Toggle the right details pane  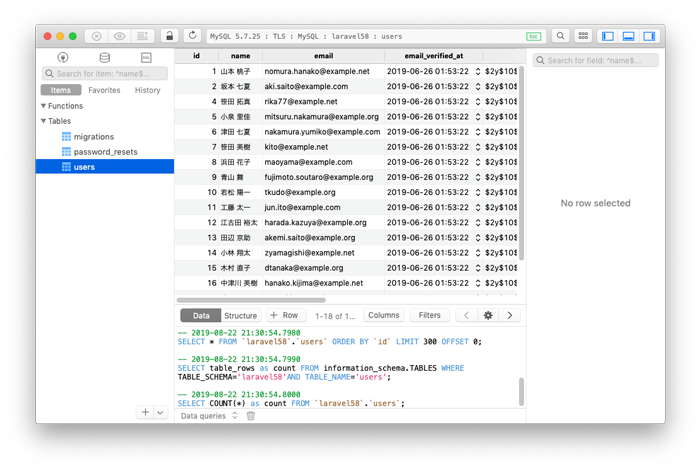(x=649, y=36)
